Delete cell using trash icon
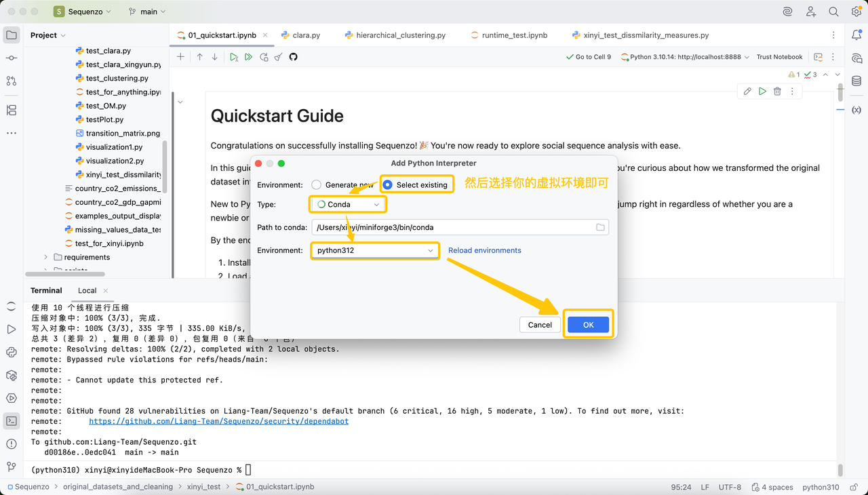Image resolution: width=868 pixels, height=495 pixels. point(777,91)
